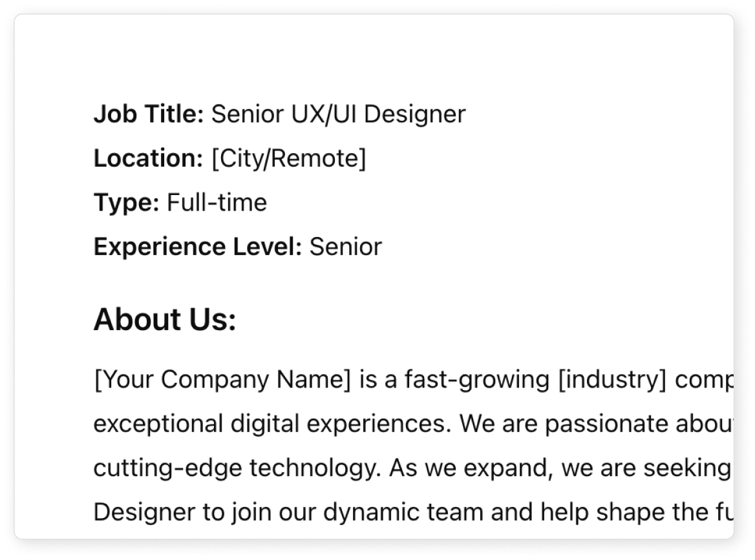Click the 'About Us:' heading

pyautogui.click(x=165, y=320)
